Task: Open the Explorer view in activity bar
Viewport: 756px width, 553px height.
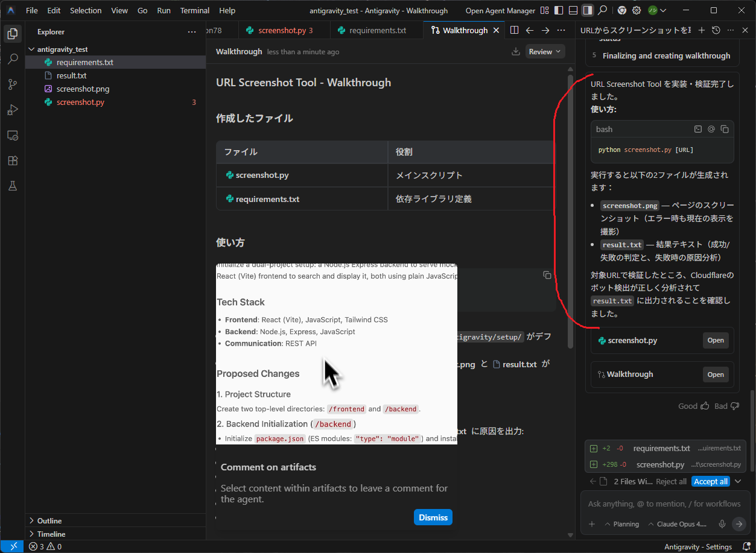Action: [x=12, y=34]
